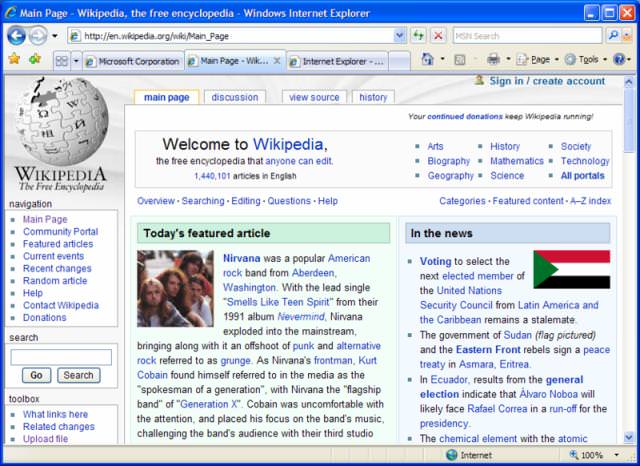Click the page icon in the address bar
This screenshot has width=640, height=466.
pos(75,36)
